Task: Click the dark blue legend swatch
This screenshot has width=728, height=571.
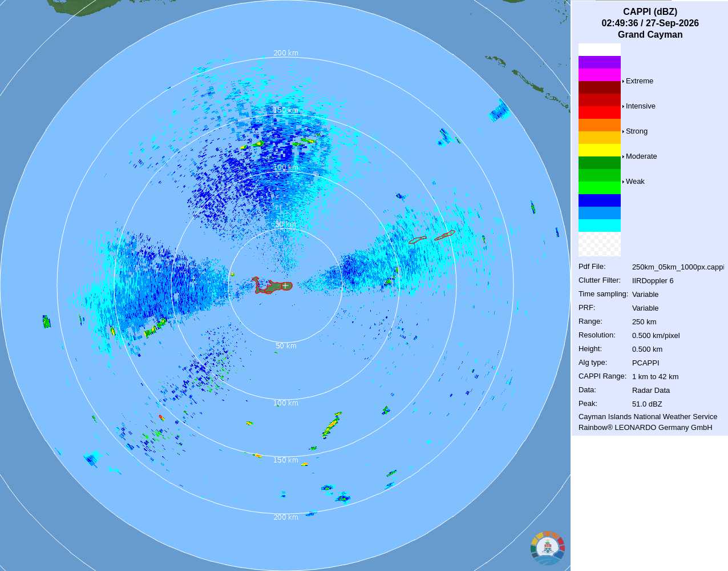Action: (600, 200)
